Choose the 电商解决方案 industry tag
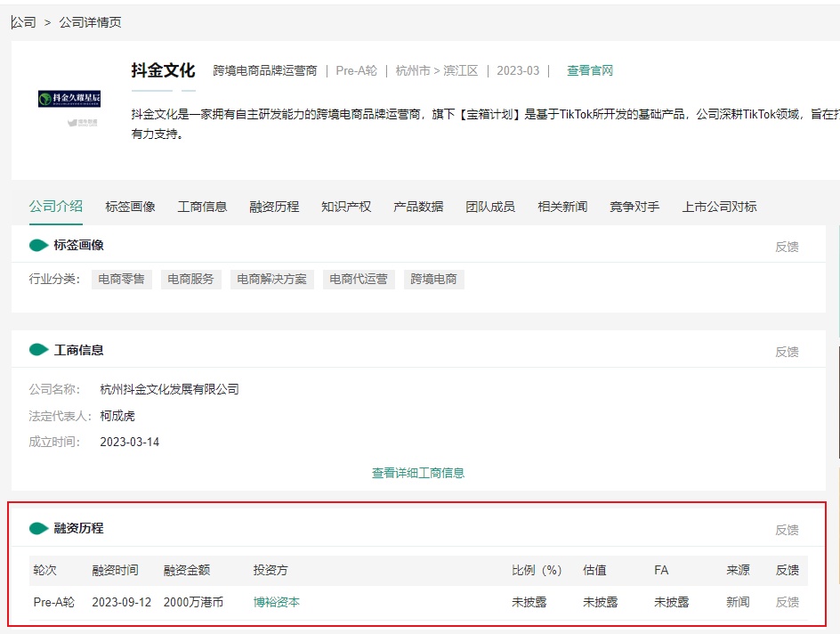This screenshot has height=634, width=840. (x=272, y=280)
